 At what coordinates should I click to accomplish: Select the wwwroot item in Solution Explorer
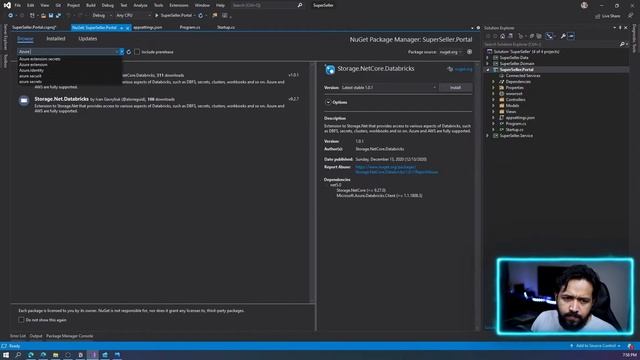[x=514, y=93]
